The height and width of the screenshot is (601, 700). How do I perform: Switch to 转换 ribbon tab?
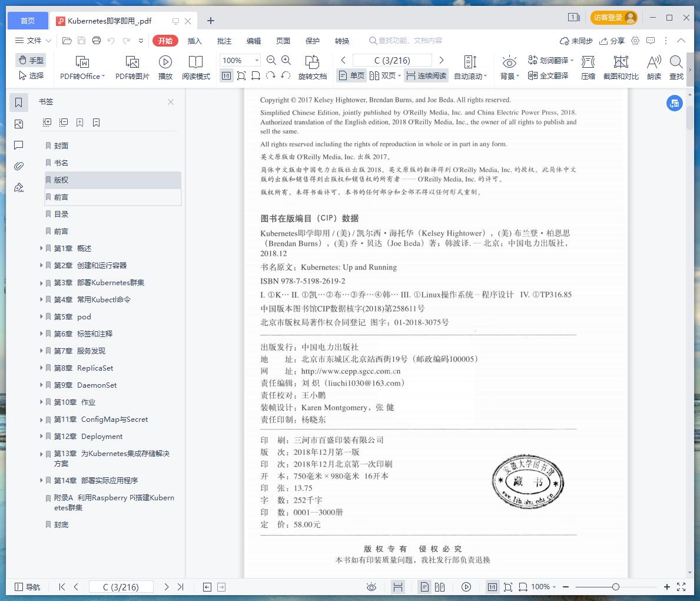point(342,41)
